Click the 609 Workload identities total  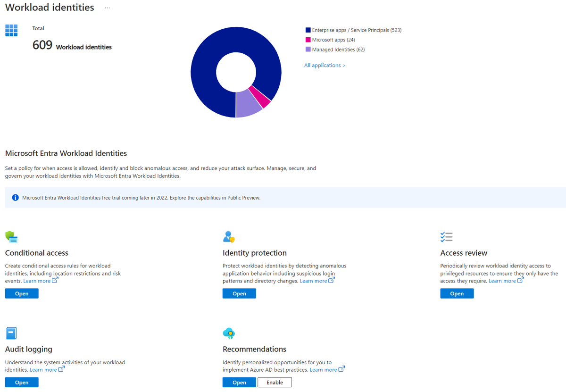click(72, 45)
